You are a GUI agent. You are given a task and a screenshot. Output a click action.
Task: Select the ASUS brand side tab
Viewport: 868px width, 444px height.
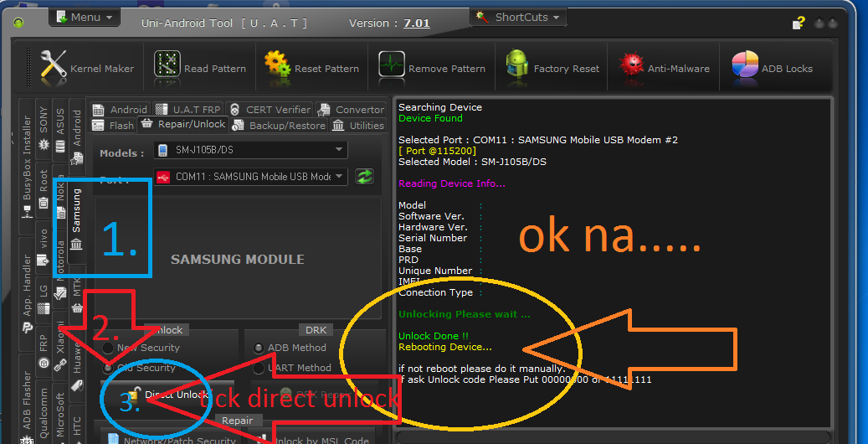[59, 130]
